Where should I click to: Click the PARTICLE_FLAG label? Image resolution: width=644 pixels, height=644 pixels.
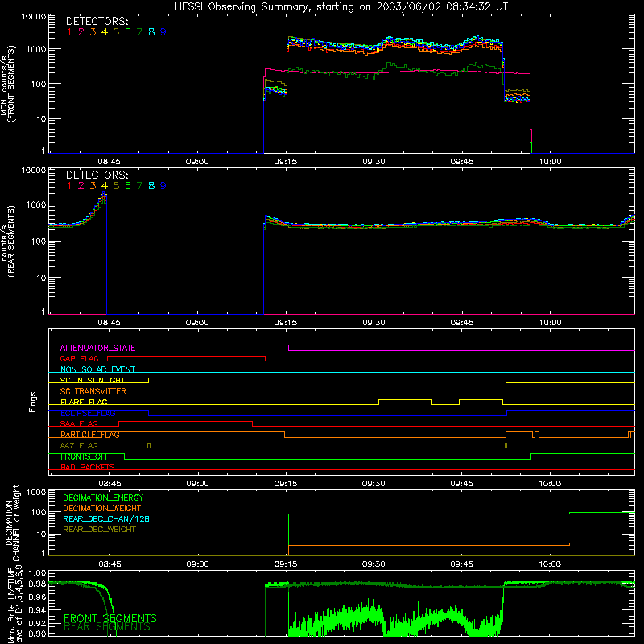(x=90, y=435)
